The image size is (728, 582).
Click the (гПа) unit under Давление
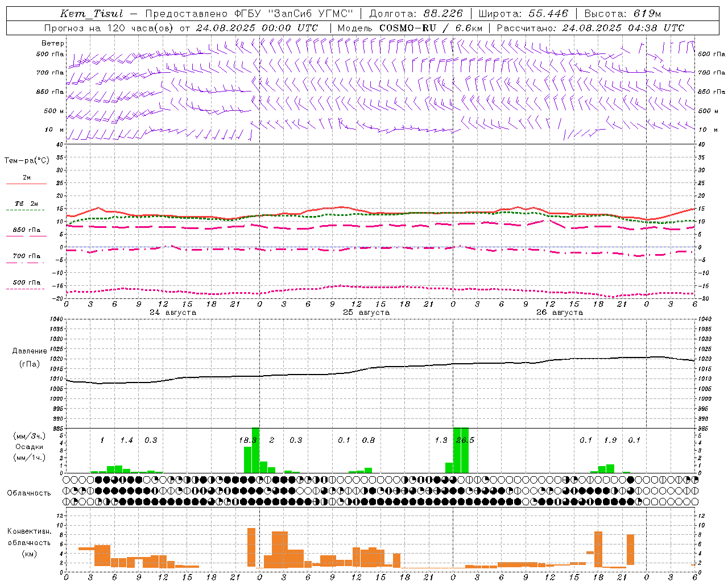point(30,364)
